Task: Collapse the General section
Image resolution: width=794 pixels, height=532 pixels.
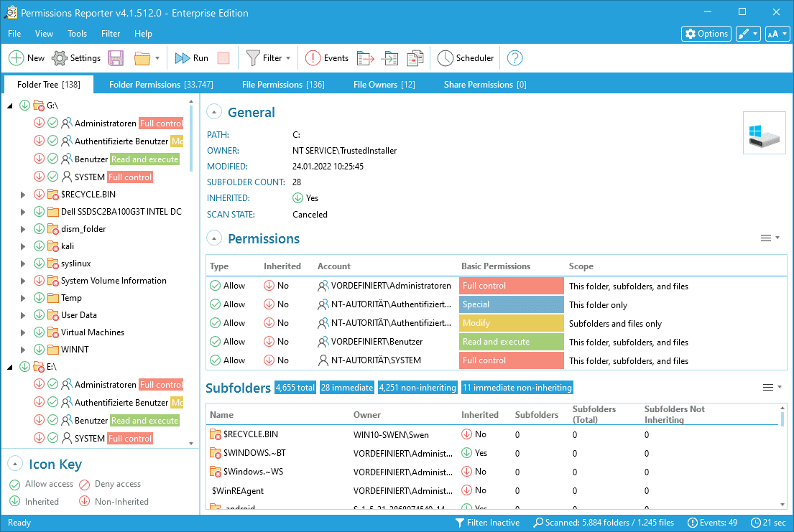Action: [x=214, y=112]
